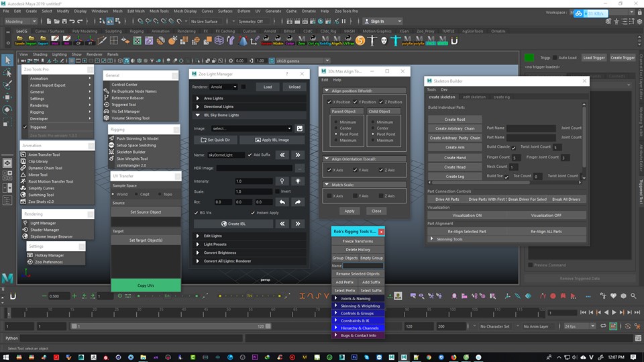Screen dimensions: 644x362
Task: Click image browse icon beside Image dropdown
Action: tap(300, 128)
